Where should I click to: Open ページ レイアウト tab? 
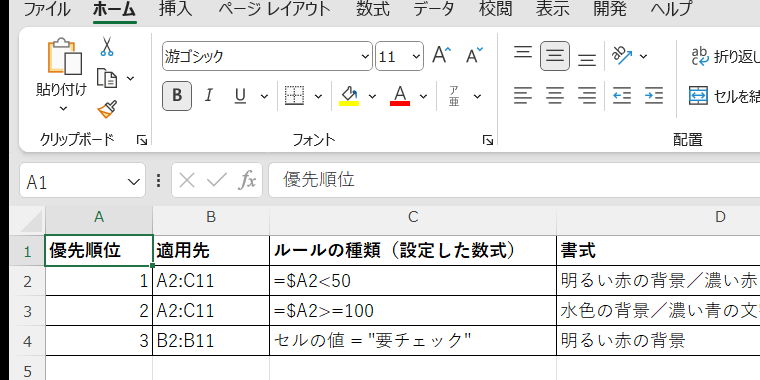coord(274,9)
